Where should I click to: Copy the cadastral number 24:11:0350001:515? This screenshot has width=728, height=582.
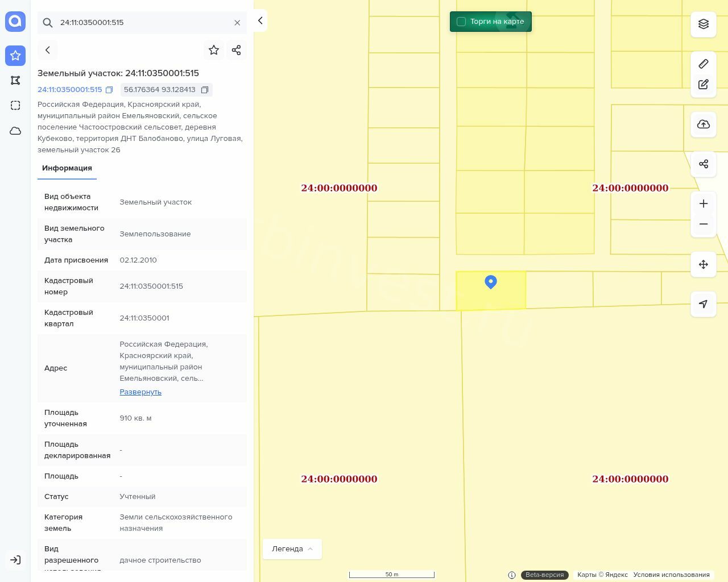[x=109, y=90]
